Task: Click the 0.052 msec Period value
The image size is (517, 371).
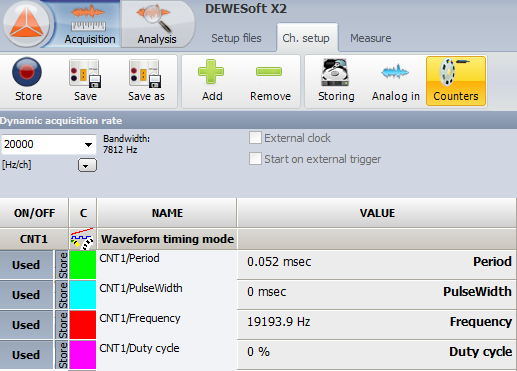Action: coord(279,262)
